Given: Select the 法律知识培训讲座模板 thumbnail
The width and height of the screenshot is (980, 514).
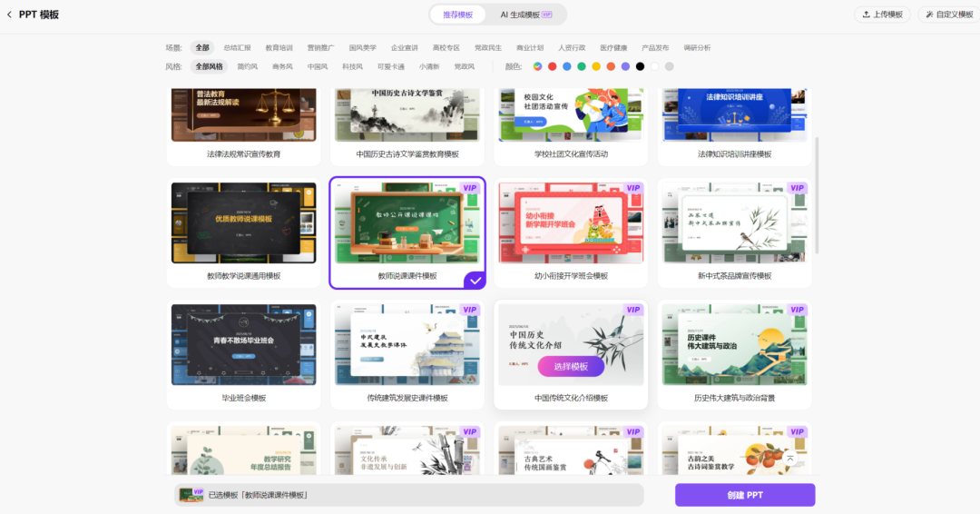Looking at the screenshot, I should click(735, 114).
